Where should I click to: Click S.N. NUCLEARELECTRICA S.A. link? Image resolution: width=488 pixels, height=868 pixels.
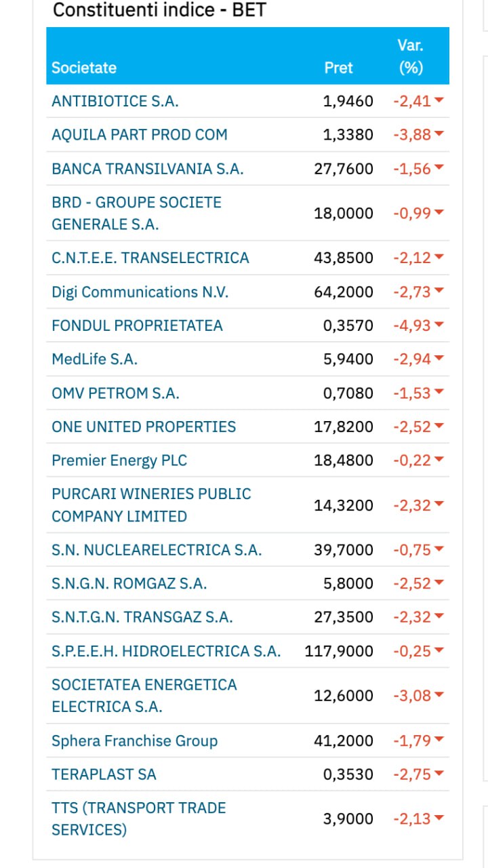157,550
